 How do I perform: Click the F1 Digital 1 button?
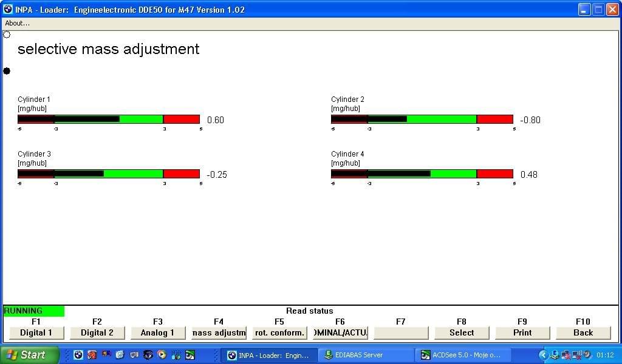(x=36, y=332)
